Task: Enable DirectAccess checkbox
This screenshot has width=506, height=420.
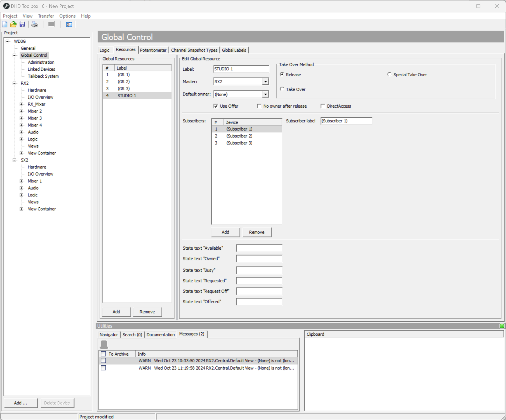Action: pos(323,106)
